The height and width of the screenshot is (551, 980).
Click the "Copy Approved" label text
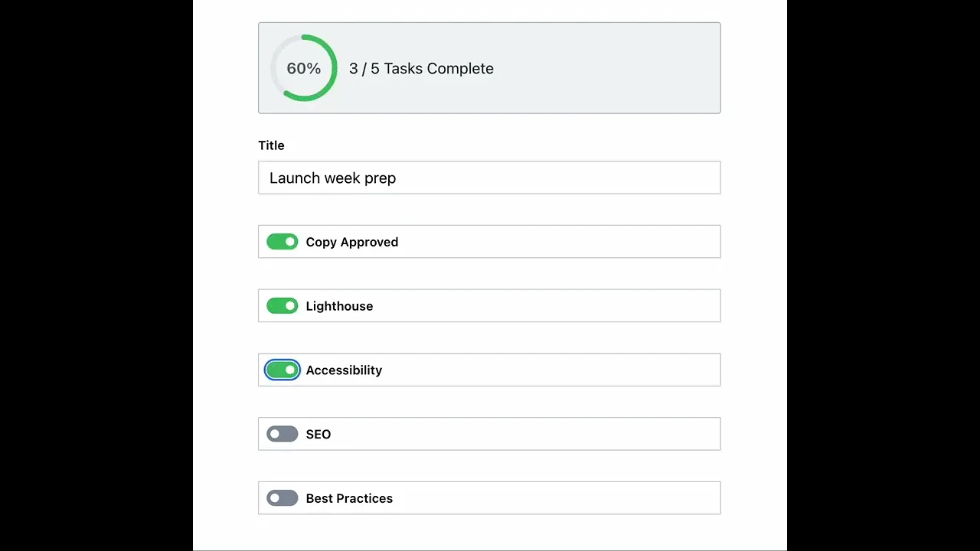coord(351,242)
